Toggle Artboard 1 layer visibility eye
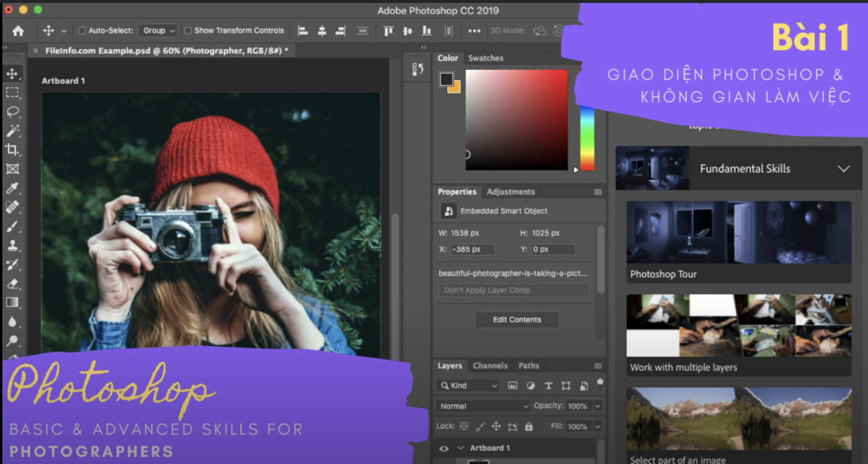868x464 pixels. pyautogui.click(x=444, y=448)
